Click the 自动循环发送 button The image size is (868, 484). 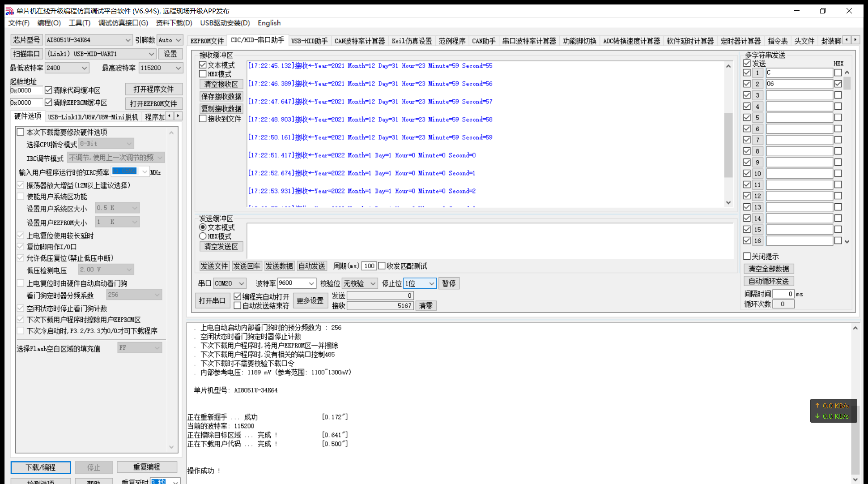(x=769, y=281)
